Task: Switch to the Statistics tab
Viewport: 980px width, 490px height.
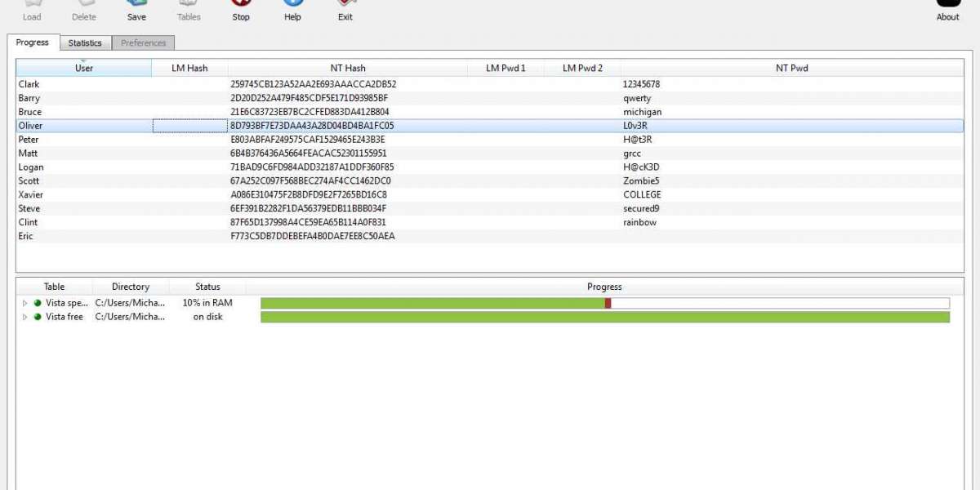Action: tap(85, 42)
